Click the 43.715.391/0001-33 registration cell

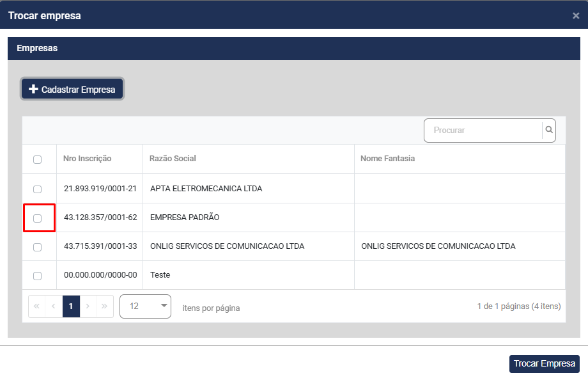[100, 246]
